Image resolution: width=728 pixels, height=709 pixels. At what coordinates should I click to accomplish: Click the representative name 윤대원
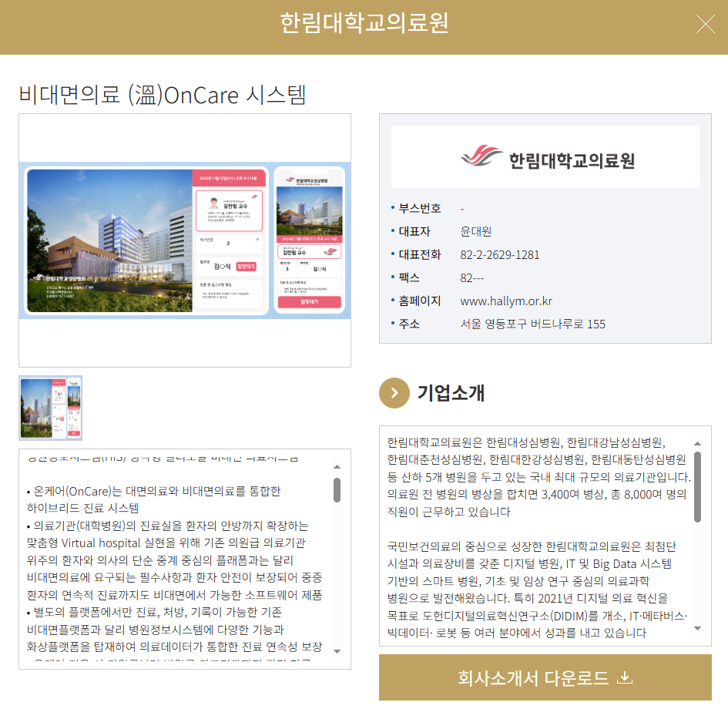475,232
